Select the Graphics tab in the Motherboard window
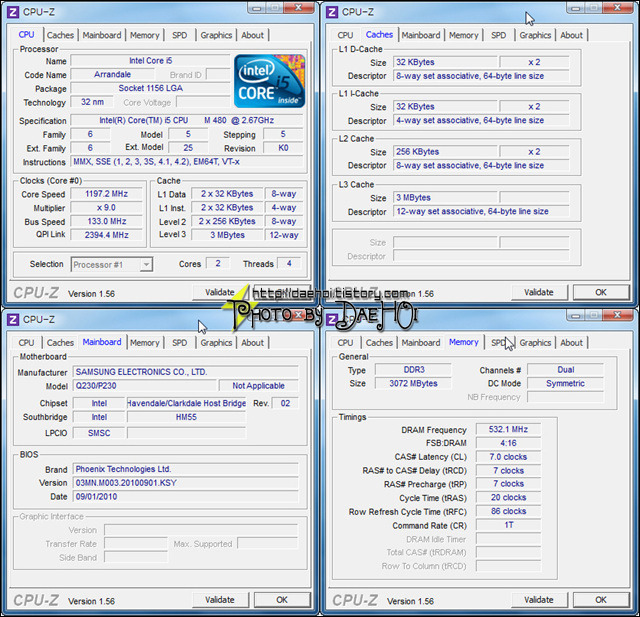Screen dimensions: 640x617 click(x=216, y=343)
